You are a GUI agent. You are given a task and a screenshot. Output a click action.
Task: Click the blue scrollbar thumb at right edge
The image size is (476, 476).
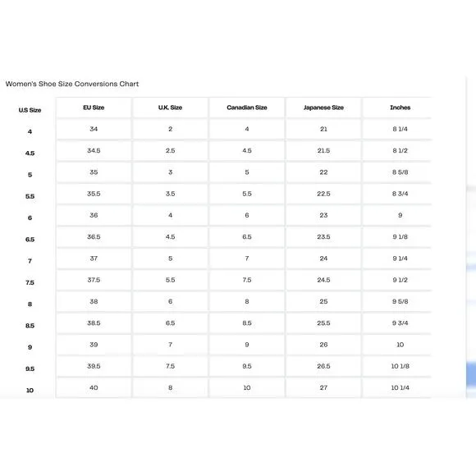click(x=471, y=374)
